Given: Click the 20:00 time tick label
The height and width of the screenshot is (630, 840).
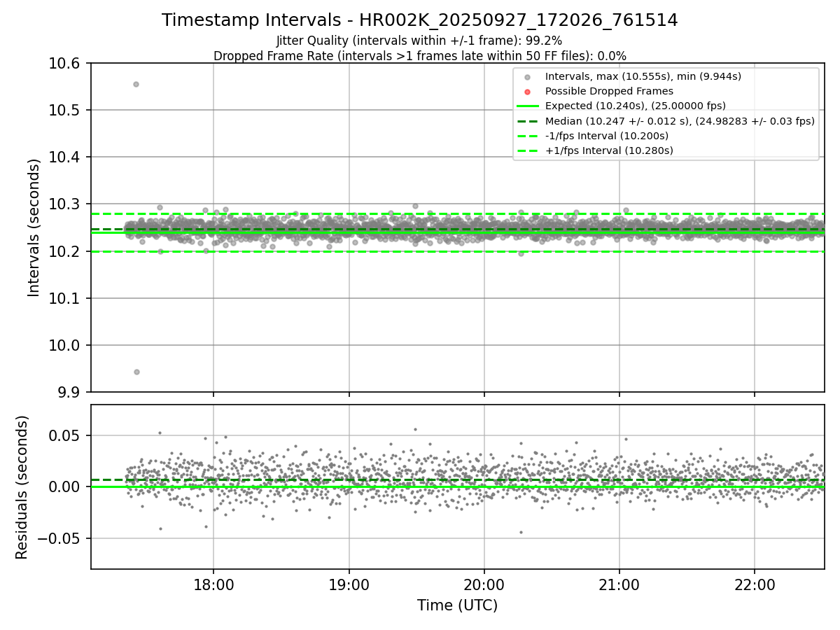Looking at the screenshot, I should click(484, 584).
